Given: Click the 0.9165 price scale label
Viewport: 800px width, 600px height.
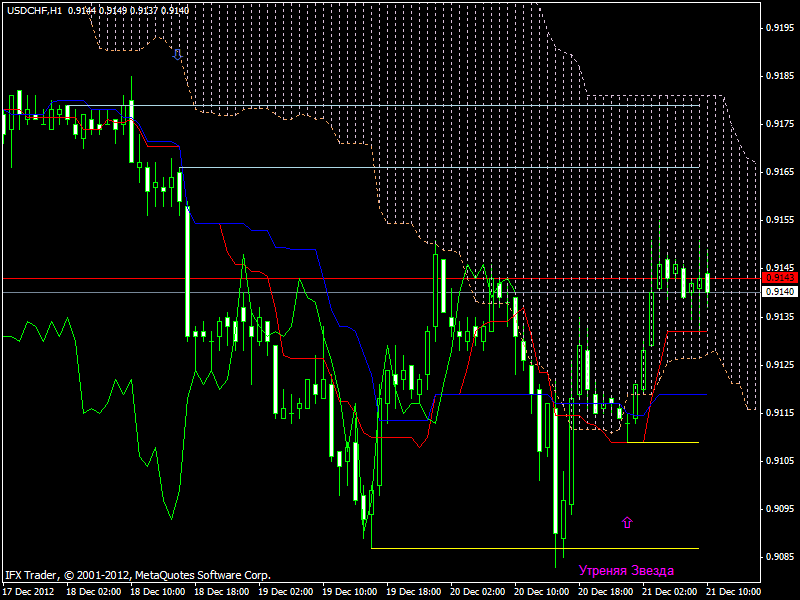Looking at the screenshot, I should pos(780,172).
